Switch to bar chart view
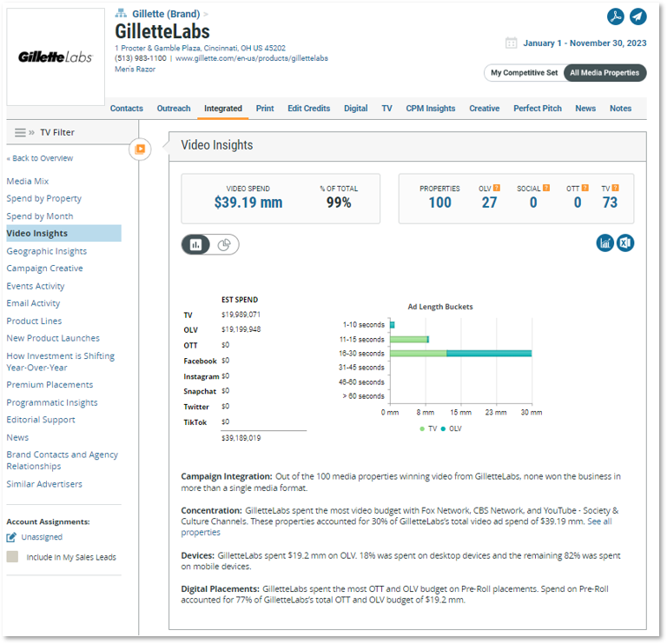The width and height of the screenshot is (667, 644). pyautogui.click(x=195, y=245)
